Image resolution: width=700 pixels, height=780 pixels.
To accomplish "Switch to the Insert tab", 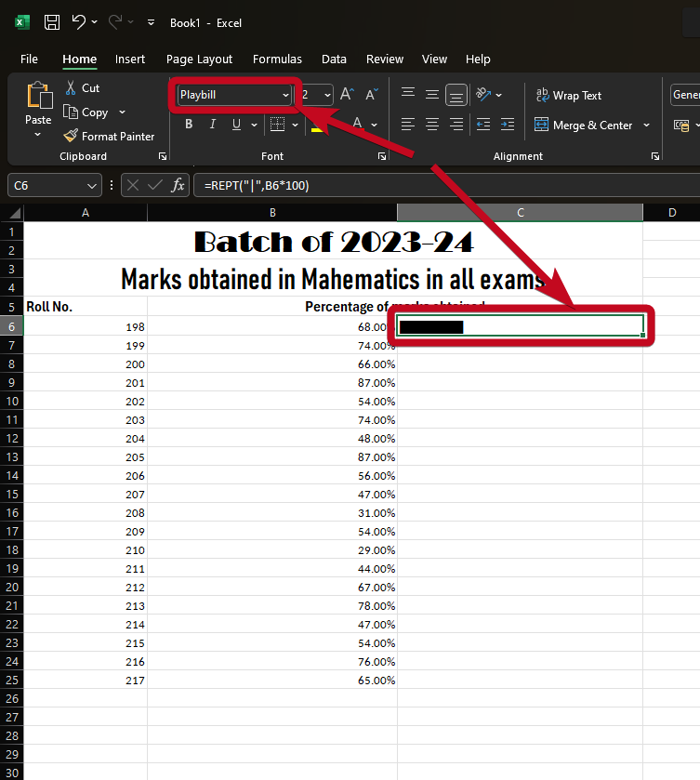I will click(x=130, y=59).
